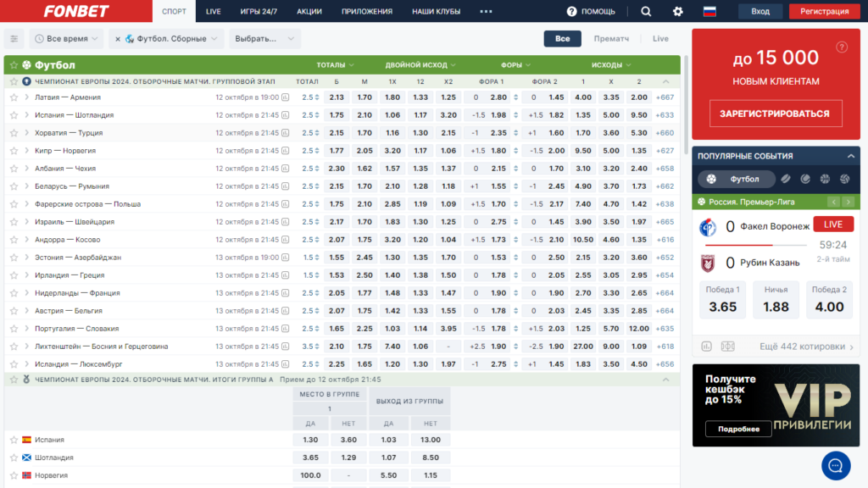Viewport: 868px width, 488px height.
Task: Open statistics icon for Латвия — Армения
Action: click(x=285, y=97)
